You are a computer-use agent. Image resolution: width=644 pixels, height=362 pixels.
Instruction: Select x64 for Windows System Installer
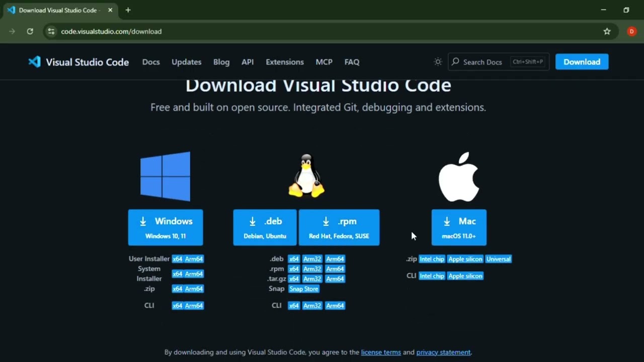(177, 274)
